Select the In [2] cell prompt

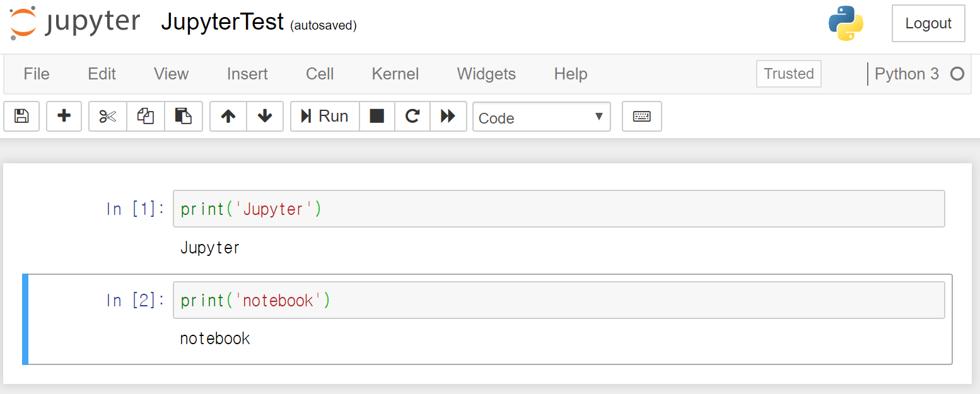(136, 300)
